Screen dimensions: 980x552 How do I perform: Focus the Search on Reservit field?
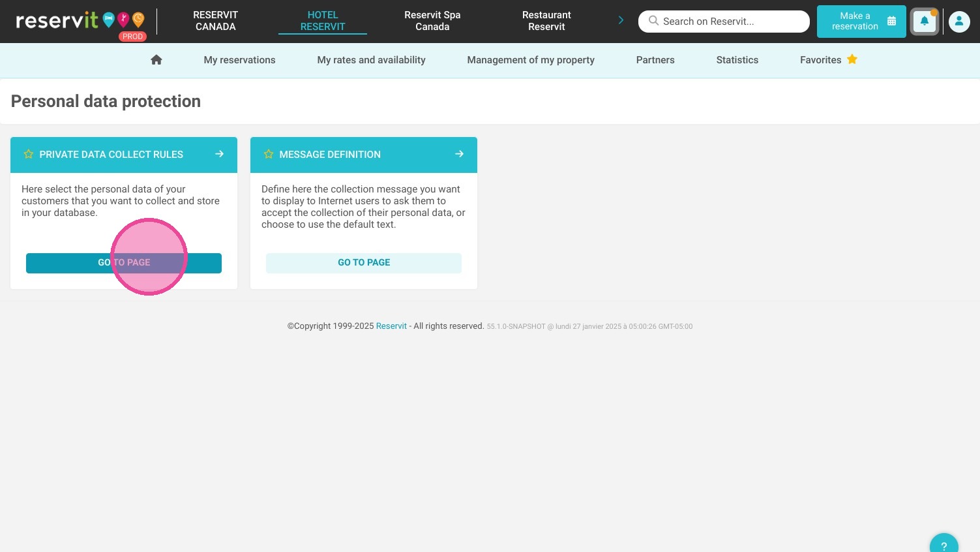tap(724, 22)
